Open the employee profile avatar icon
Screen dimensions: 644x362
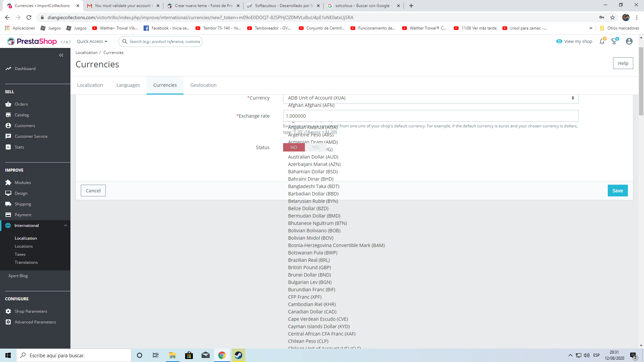[629, 41]
